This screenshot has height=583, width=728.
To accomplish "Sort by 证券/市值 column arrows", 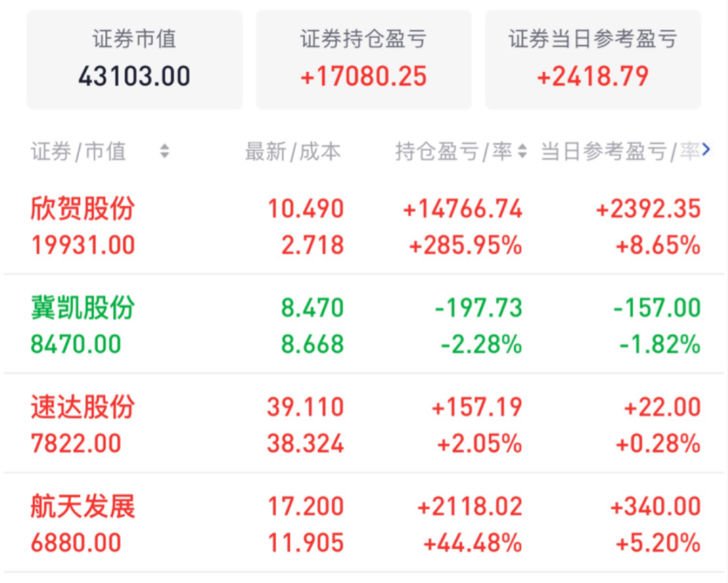I will (164, 151).
